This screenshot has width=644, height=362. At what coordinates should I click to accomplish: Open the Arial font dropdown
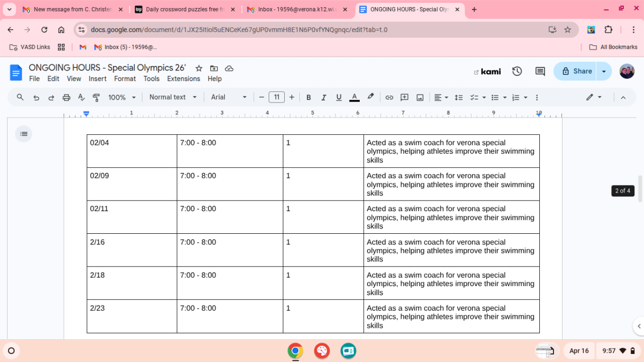229,98
